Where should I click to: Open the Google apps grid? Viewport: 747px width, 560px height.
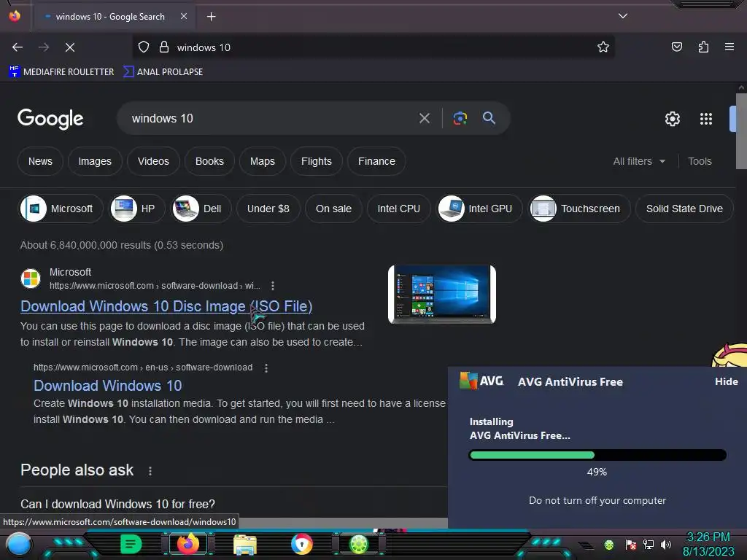click(706, 119)
